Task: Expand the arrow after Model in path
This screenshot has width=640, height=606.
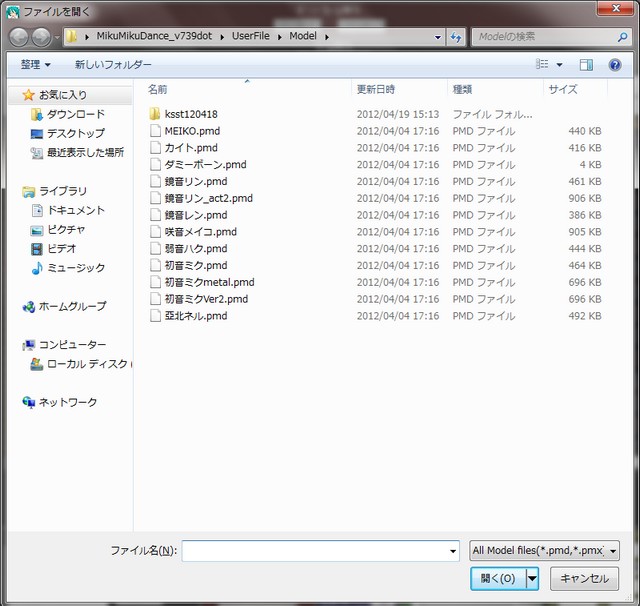Action: (x=327, y=37)
